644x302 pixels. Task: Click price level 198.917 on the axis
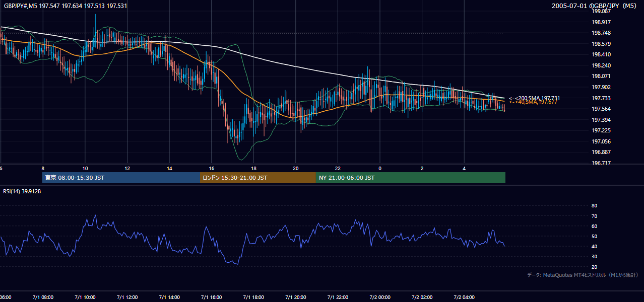click(x=601, y=22)
